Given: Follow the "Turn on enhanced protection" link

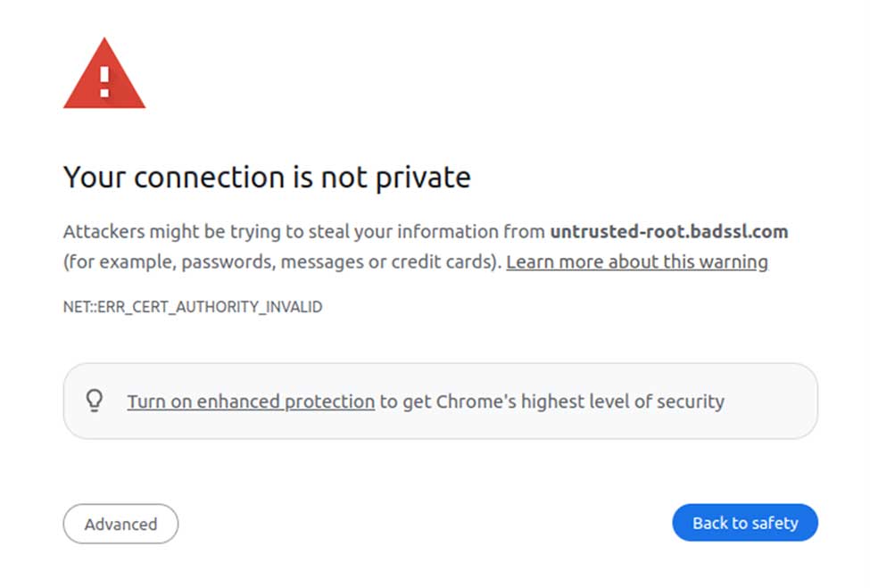Looking at the screenshot, I should click(x=251, y=402).
